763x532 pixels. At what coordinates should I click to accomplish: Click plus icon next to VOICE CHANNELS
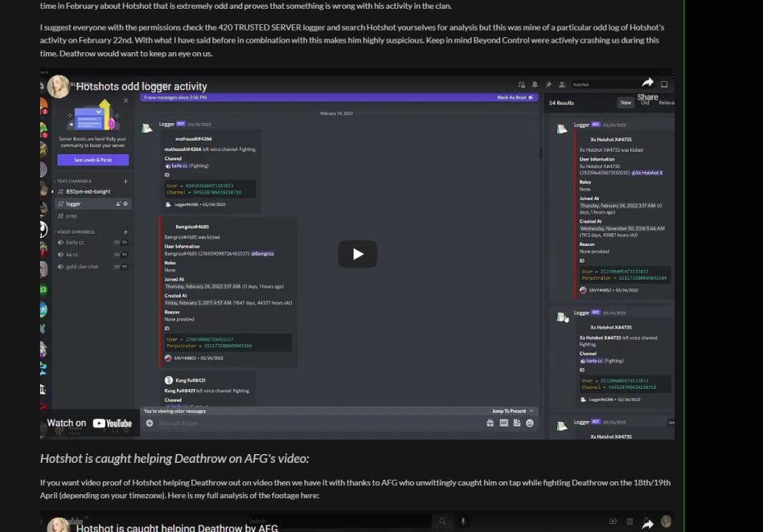tap(125, 232)
